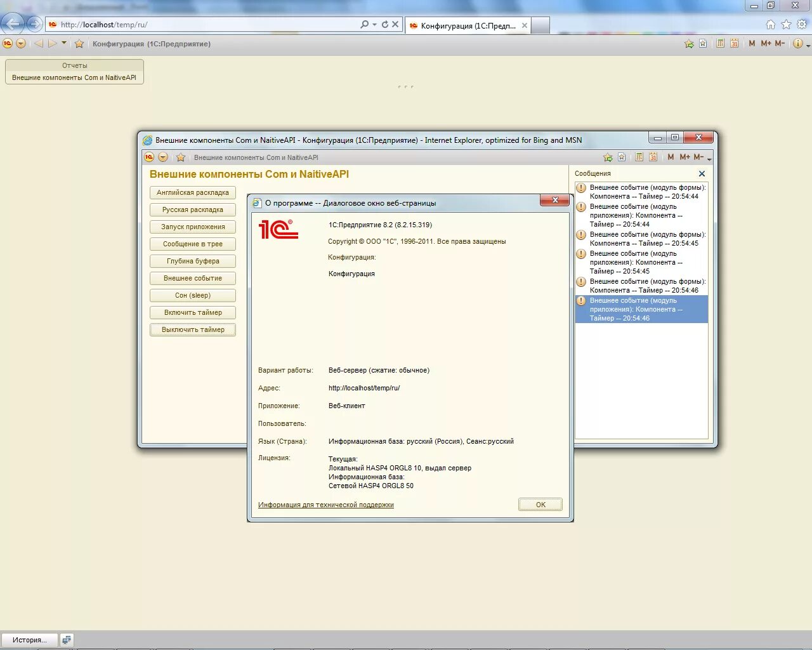The width and height of the screenshot is (812, 650).
Task: Close the Сообщения messages panel
Action: [x=702, y=173]
